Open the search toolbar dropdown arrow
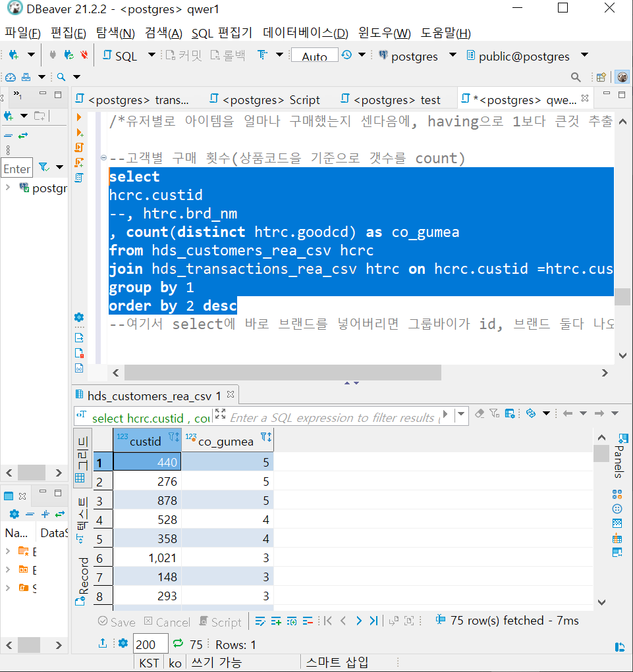This screenshot has height=672, width=633. pyautogui.click(x=76, y=77)
